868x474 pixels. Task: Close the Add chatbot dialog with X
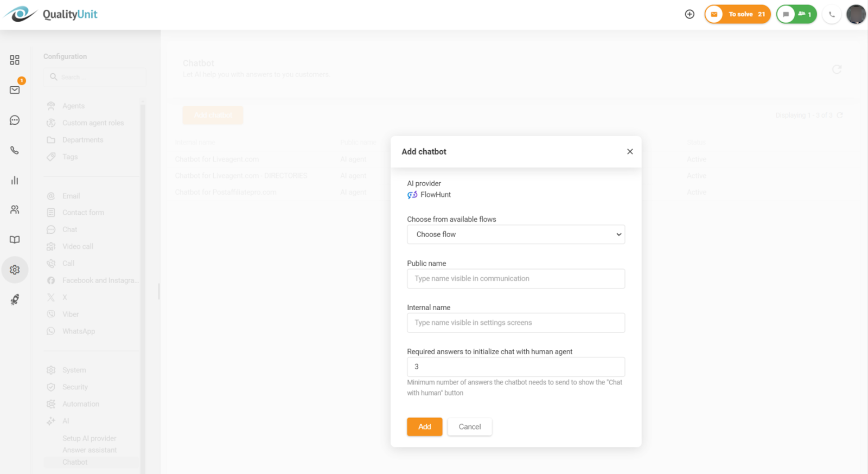pos(630,152)
